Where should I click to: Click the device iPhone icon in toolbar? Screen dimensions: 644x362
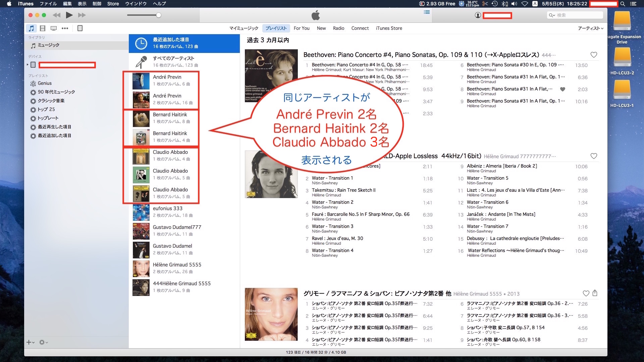point(80,28)
